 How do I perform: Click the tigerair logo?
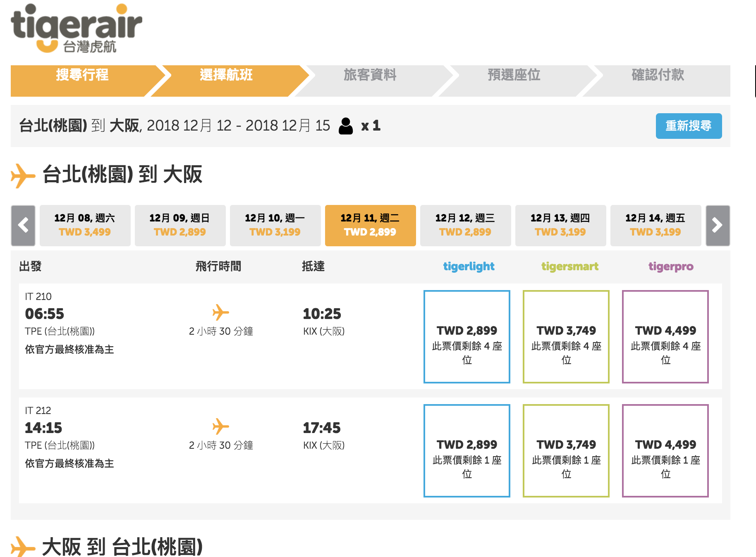click(x=77, y=29)
